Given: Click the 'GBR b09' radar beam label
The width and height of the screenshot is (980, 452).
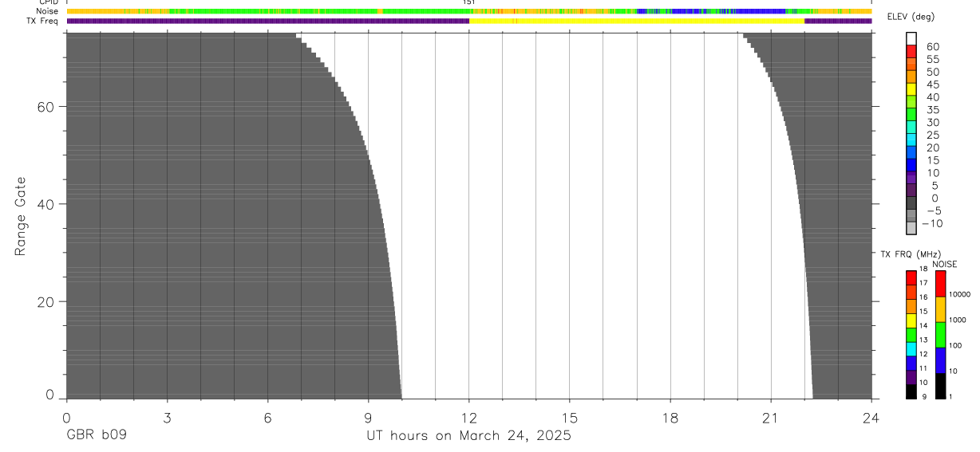Looking at the screenshot, I should (x=96, y=435).
